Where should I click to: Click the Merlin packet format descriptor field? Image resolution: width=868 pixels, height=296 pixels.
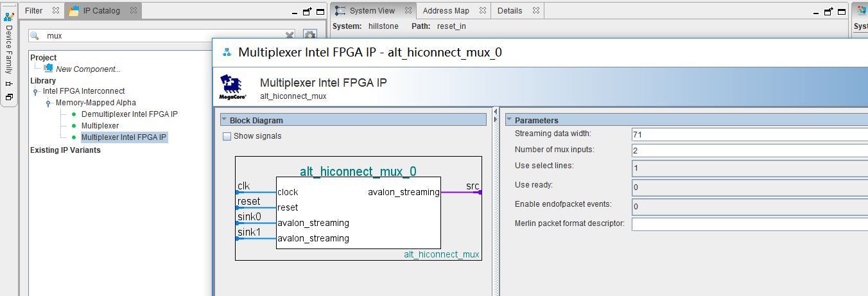click(x=750, y=224)
